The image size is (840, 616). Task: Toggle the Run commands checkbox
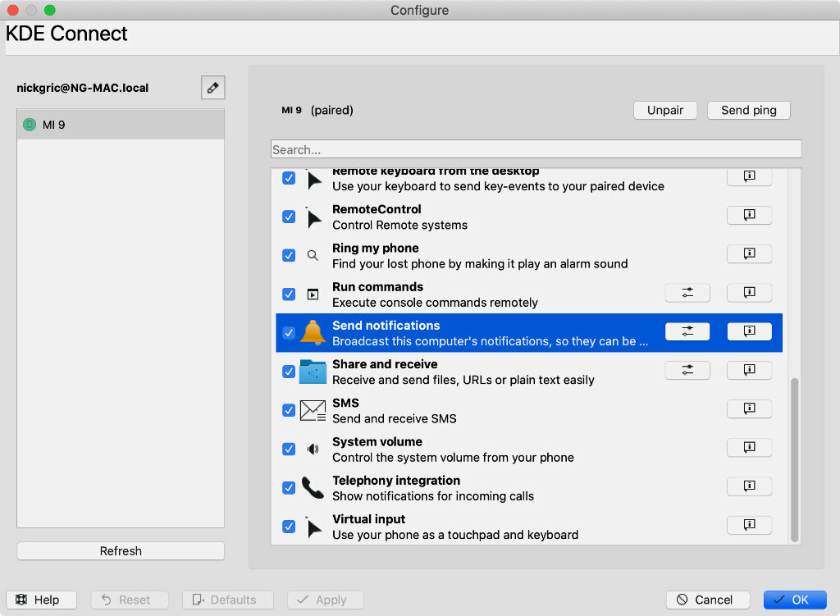[x=289, y=294]
